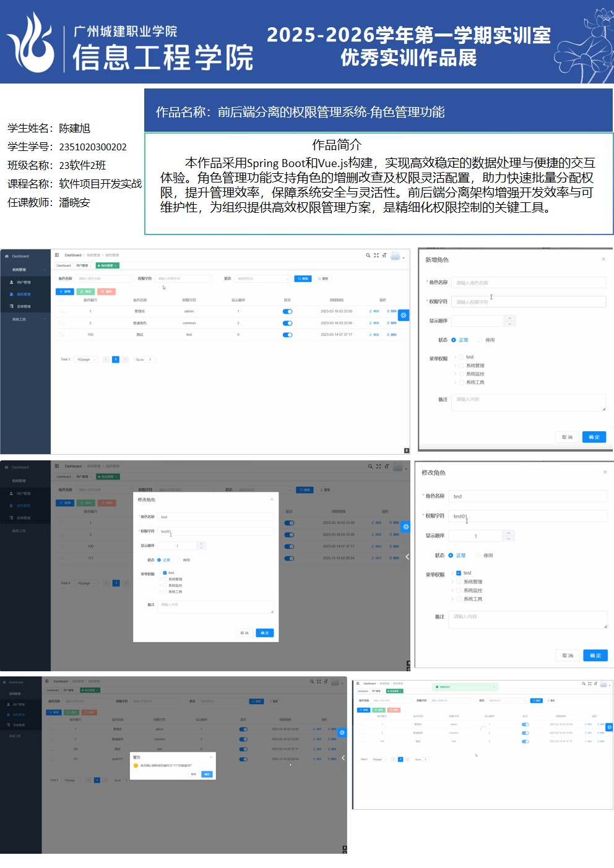Image resolution: width=614 pixels, height=868 pixels.
Task: Click the 显示顺序 up arrow in the 新增角色 dialog
Action: coord(510,318)
